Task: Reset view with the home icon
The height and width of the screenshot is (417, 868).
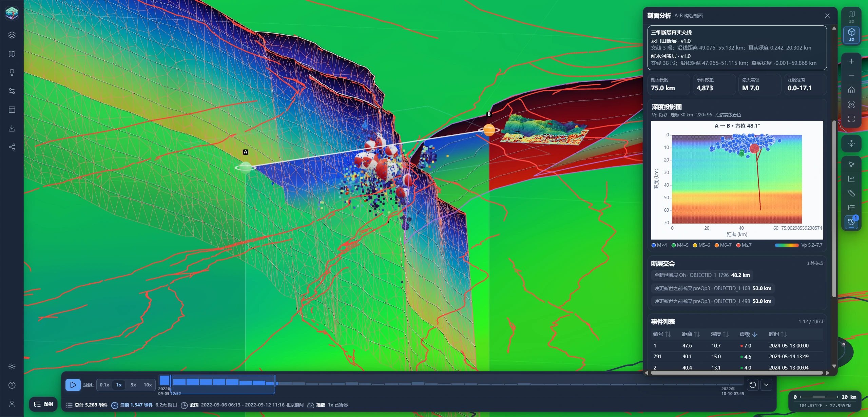Action: pyautogui.click(x=851, y=90)
